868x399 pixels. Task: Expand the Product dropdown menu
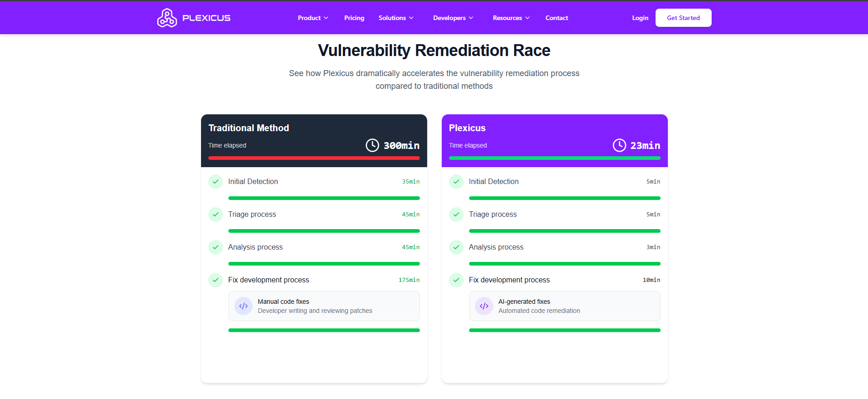pyautogui.click(x=313, y=18)
